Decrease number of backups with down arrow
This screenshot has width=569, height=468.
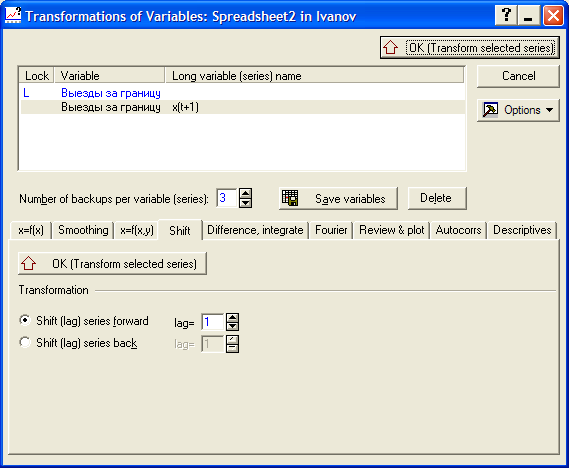[245, 203]
